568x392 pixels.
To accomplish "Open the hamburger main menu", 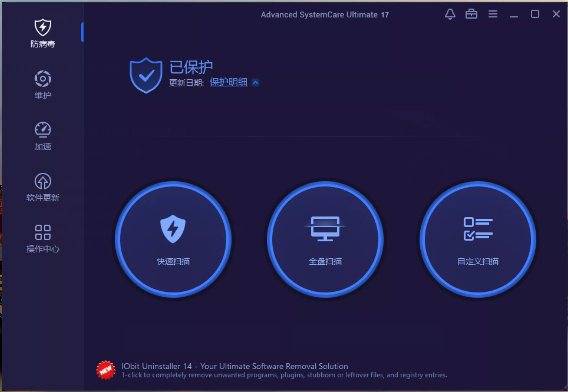I will click(x=493, y=14).
